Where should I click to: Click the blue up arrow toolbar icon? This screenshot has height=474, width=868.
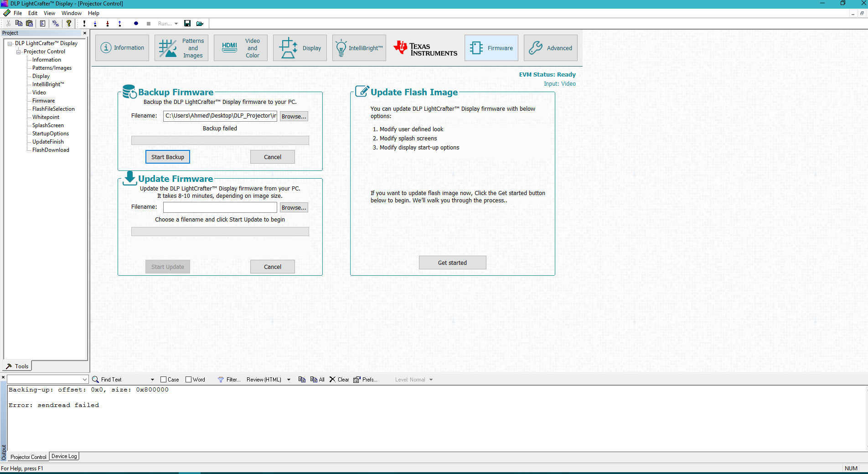[120, 23]
